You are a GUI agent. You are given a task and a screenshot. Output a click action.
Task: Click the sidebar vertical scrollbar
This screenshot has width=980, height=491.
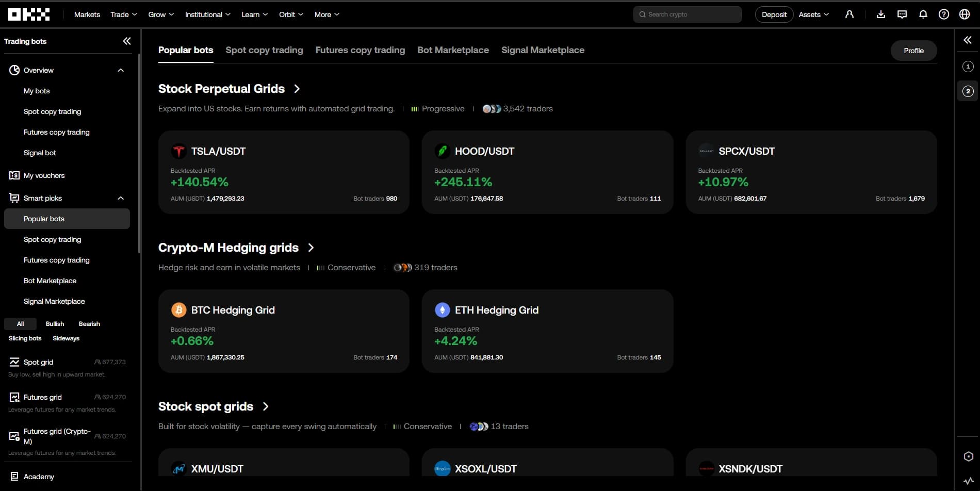click(139, 155)
